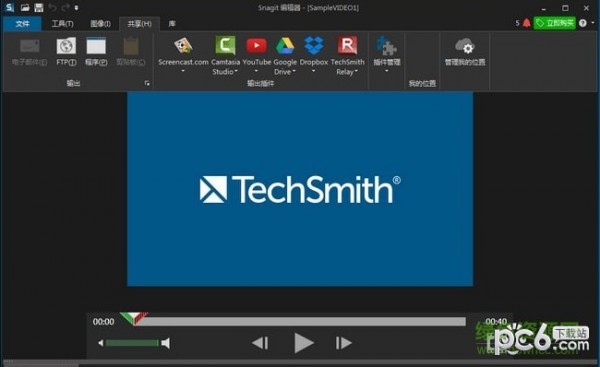Step forward one frame
Image resolution: width=600 pixels, height=367 pixels.
(x=343, y=343)
